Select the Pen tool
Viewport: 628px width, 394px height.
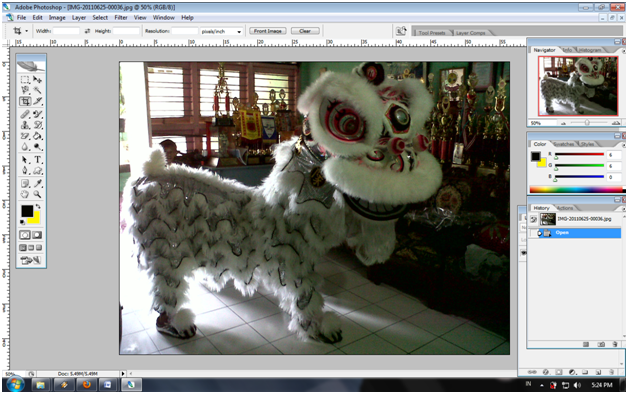[x=25, y=171]
